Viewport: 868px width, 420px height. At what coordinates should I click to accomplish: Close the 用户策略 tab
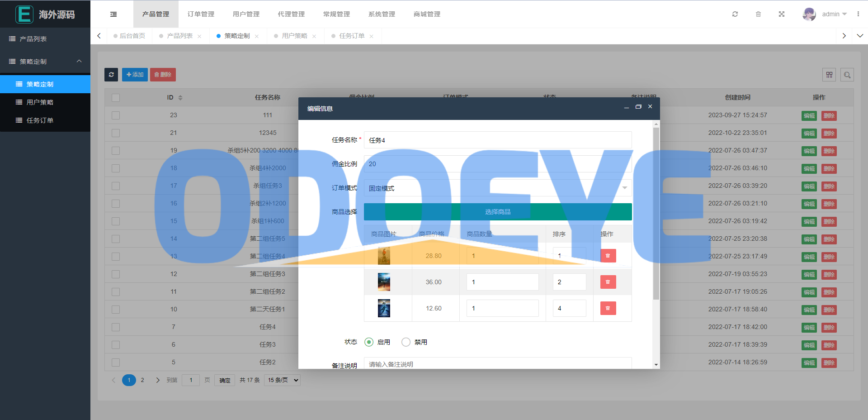(x=314, y=36)
